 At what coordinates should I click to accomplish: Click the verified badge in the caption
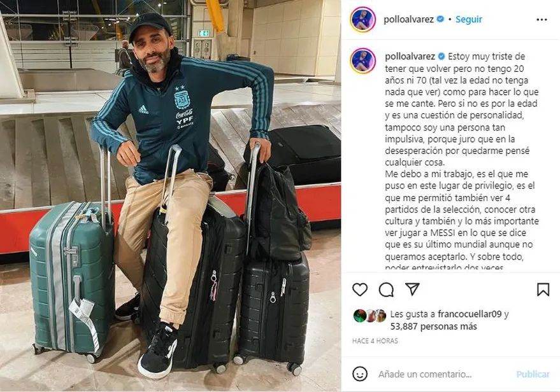click(x=442, y=57)
